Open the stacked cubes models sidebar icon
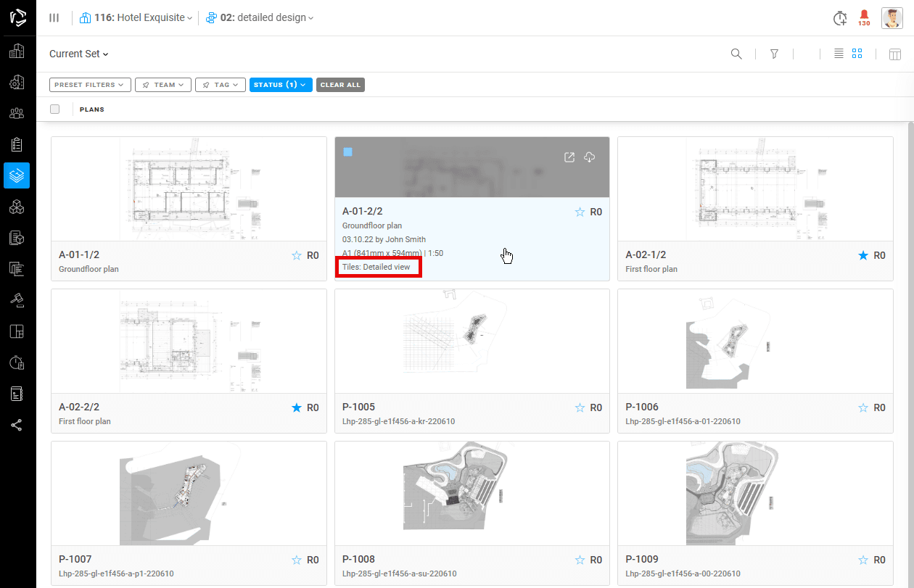Viewport: 914px width, 588px height. tap(17, 207)
